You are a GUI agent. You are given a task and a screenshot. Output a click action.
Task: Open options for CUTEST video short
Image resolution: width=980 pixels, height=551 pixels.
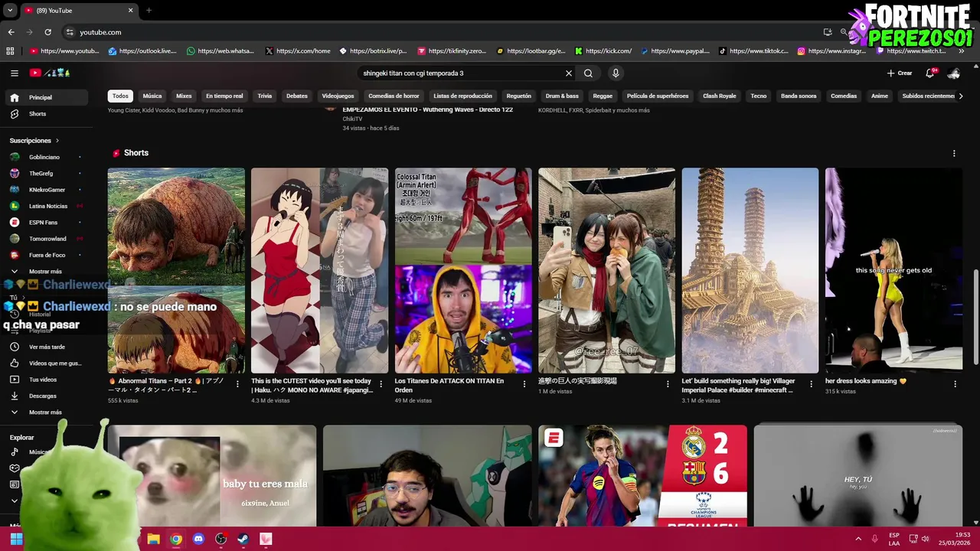(x=381, y=384)
